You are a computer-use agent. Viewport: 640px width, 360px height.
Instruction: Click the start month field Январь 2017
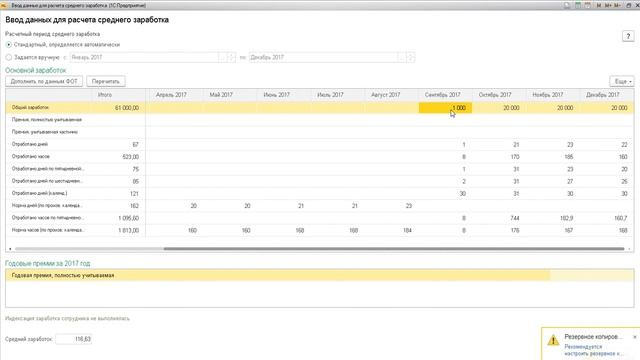(144, 58)
